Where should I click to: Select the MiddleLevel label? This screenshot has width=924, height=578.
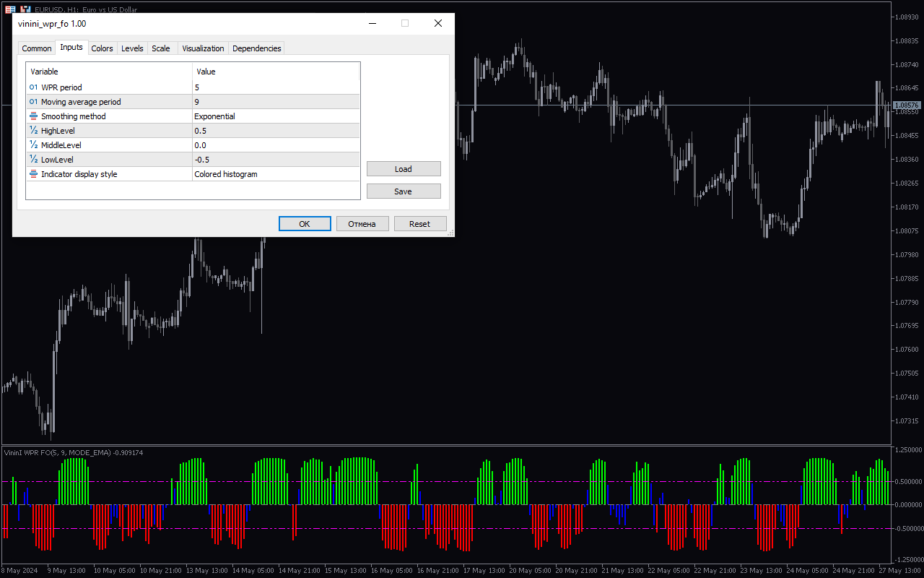tap(61, 145)
